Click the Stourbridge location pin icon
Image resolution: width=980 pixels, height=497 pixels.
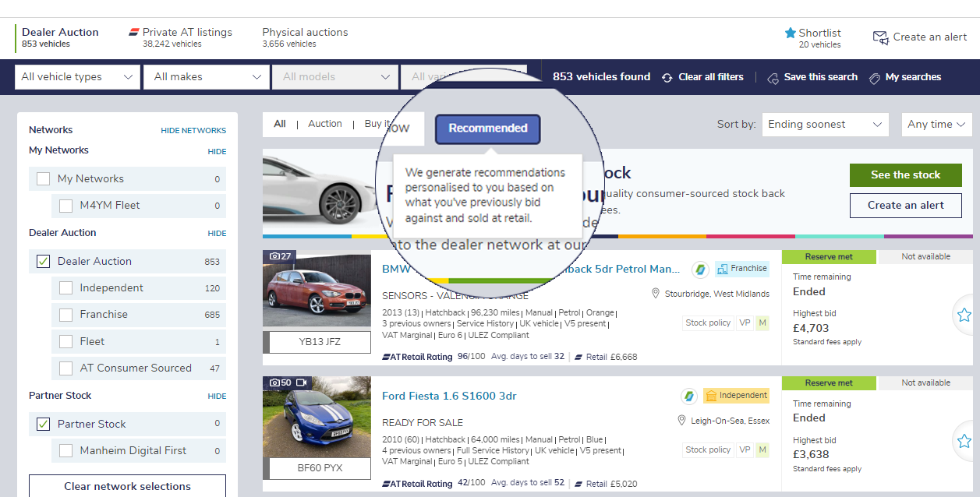click(x=656, y=294)
